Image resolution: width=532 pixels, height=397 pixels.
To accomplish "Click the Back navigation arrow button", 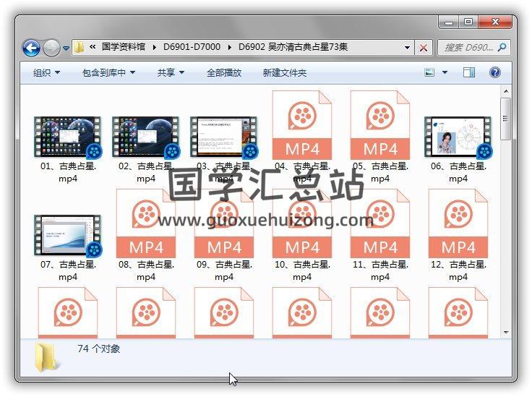I will click(31, 48).
